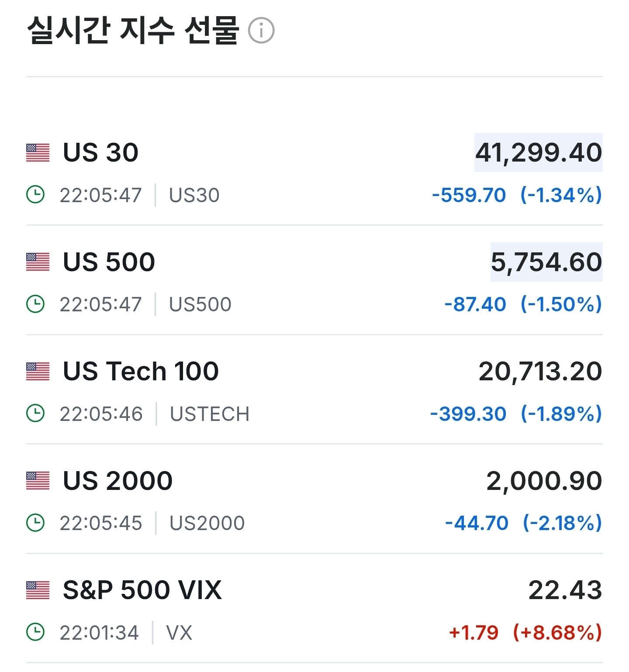Open US Tech 100 details
Viewport: 629px width, 672px height.
(x=141, y=372)
